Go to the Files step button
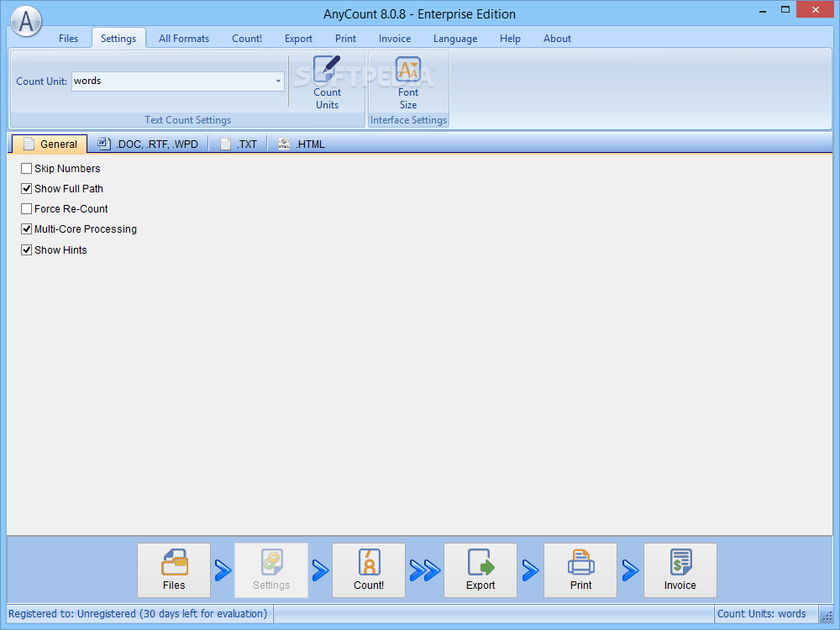 174,570
